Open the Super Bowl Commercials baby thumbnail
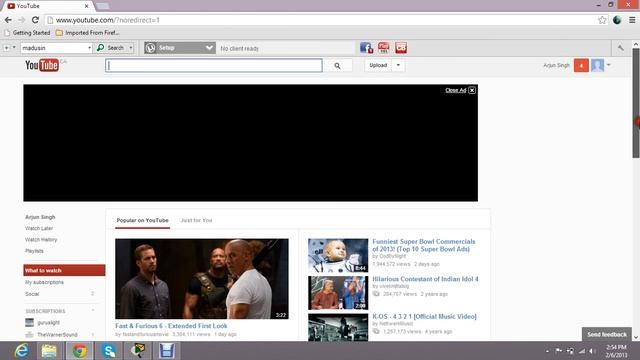Screen dimensions: 640x360 (338, 256)
